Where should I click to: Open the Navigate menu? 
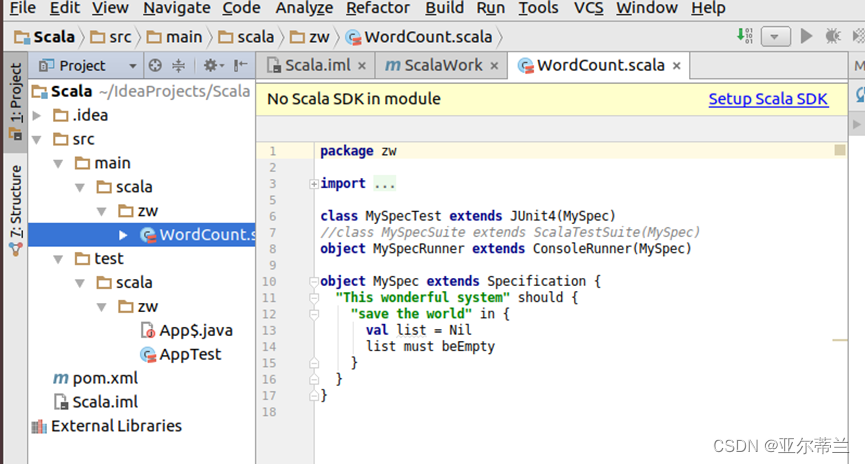point(177,8)
